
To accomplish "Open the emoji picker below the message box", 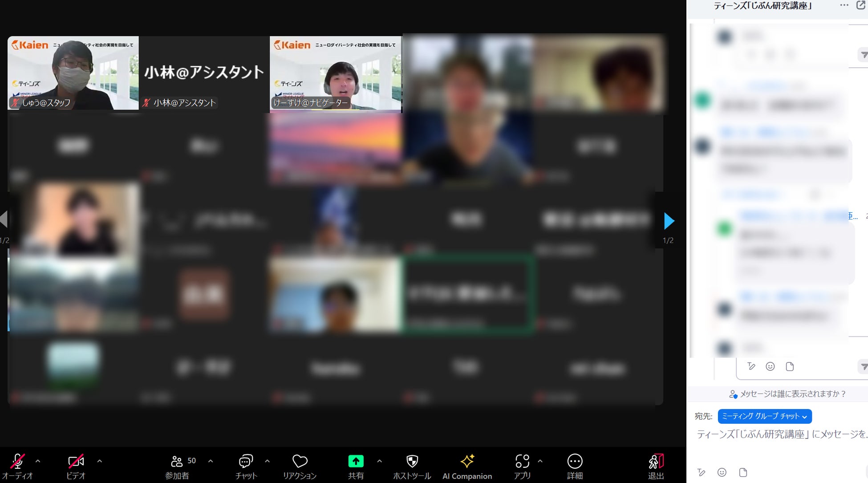I will [722, 472].
